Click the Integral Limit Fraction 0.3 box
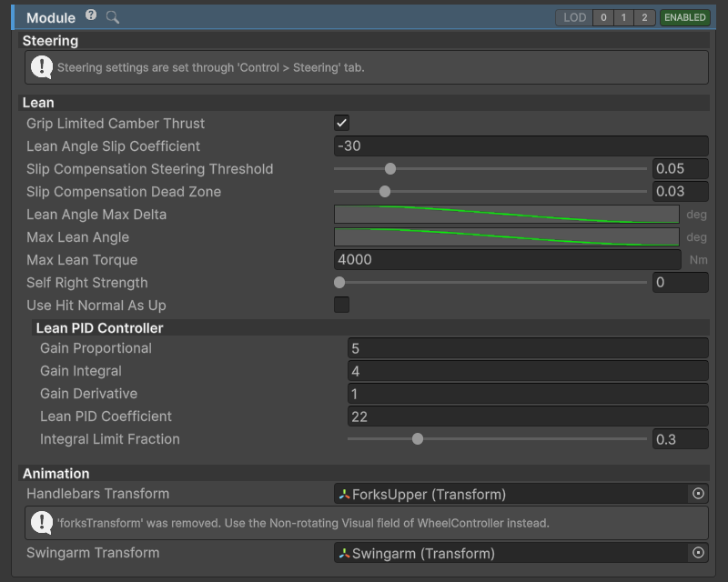728x582 pixels. (680, 439)
